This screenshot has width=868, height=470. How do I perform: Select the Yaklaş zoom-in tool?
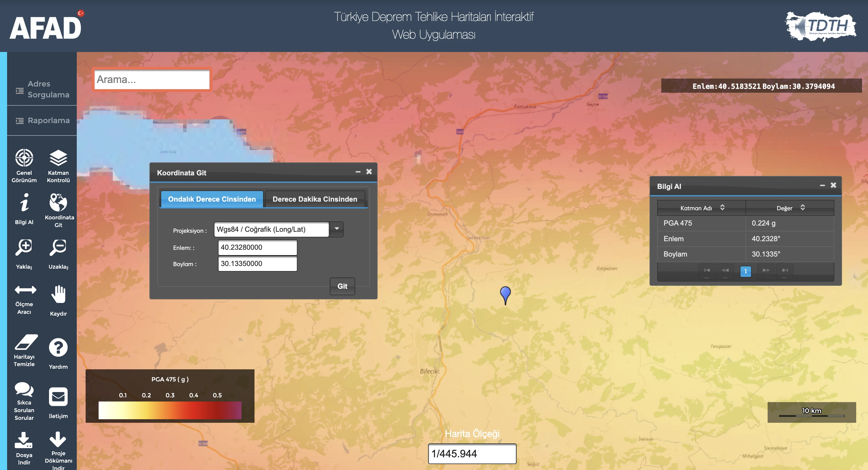24,254
